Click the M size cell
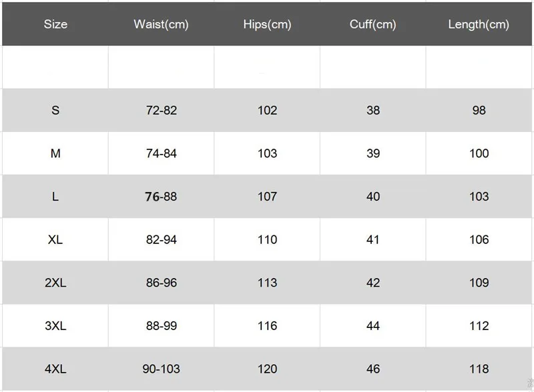 [55, 153]
